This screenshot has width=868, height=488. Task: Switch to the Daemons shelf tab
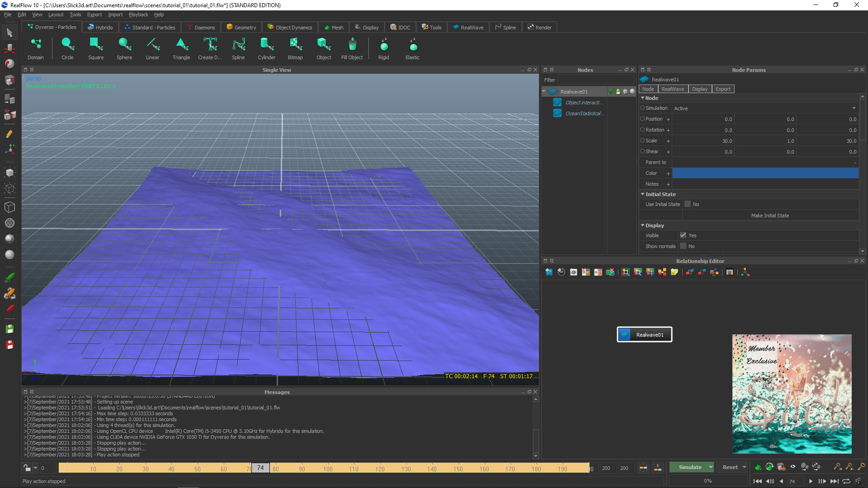click(201, 27)
